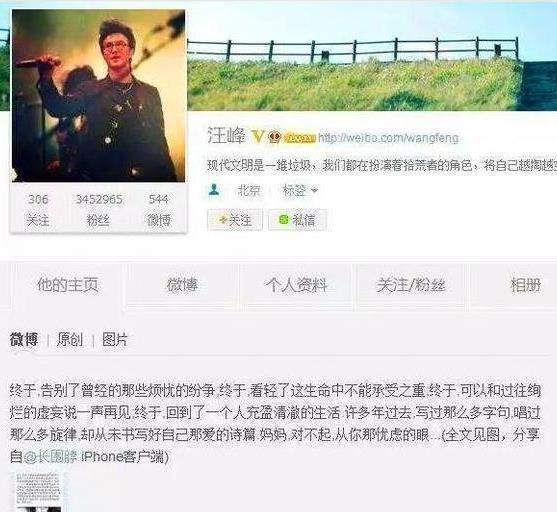Image resolution: width=557 pixels, height=512 pixels.
Task: Open the 3452965 粉丝 followers count
Action: coord(99,210)
